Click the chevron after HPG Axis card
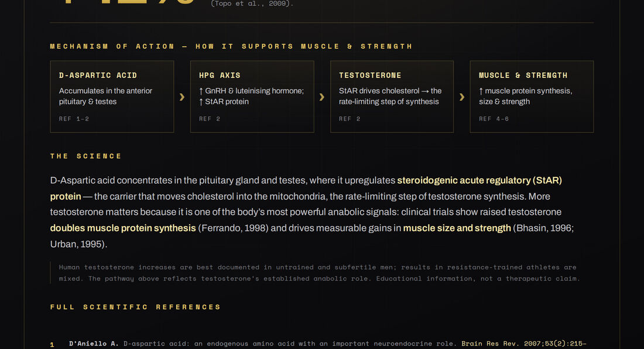This screenshot has height=349, width=644. 322,97
